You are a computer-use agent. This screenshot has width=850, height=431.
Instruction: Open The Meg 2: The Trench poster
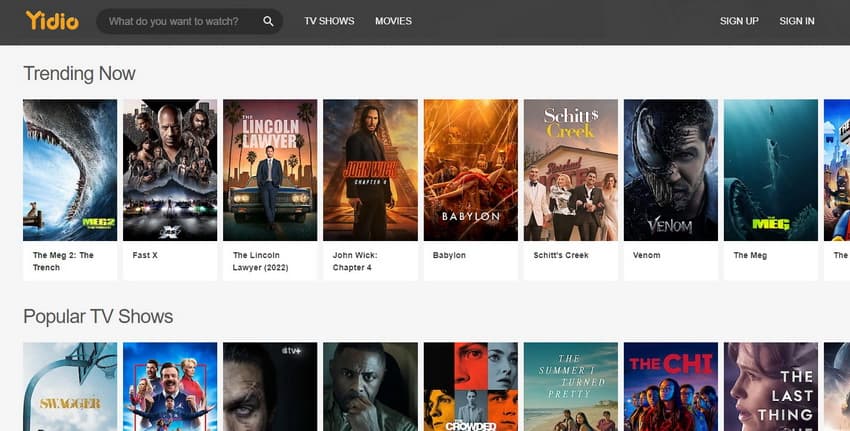pyautogui.click(x=70, y=170)
